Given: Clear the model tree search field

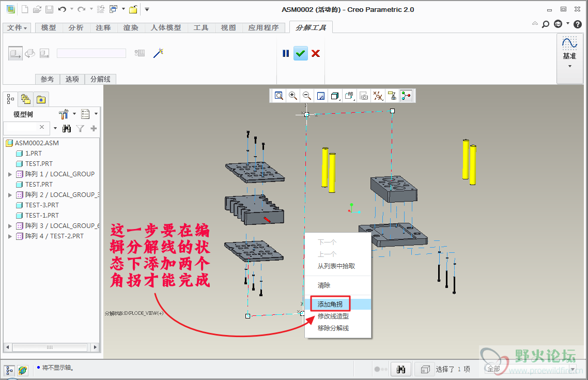Looking at the screenshot, I should click(42, 127).
